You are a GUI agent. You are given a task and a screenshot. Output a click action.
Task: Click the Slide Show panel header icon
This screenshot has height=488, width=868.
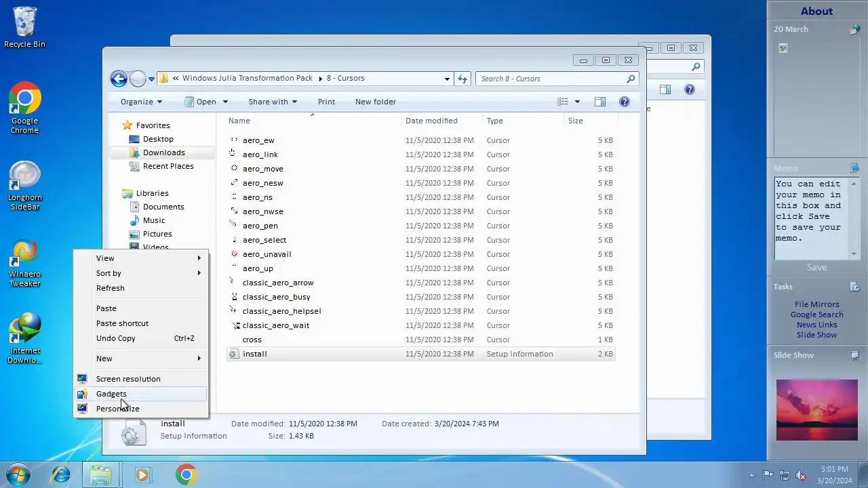coord(854,355)
